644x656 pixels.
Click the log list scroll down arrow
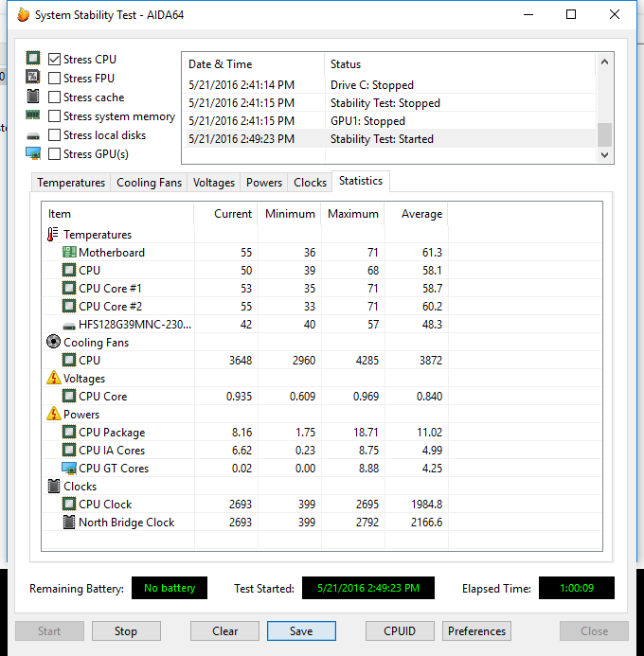tap(604, 155)
